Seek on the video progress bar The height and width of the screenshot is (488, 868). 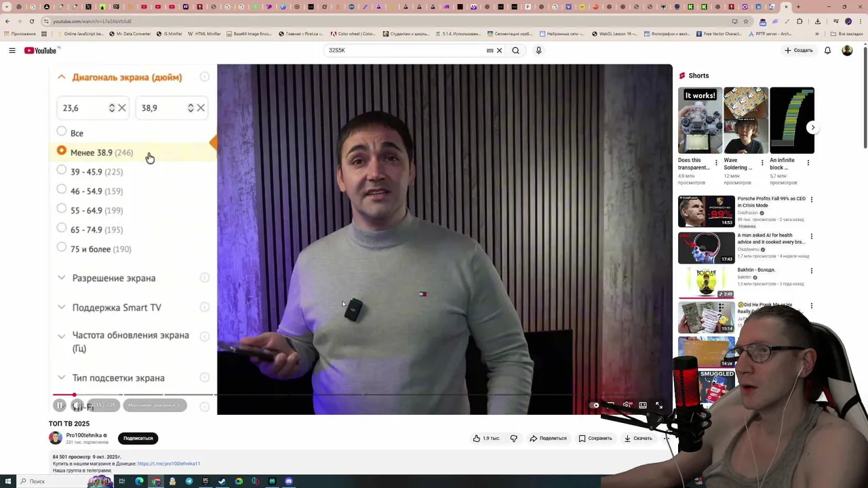[x=363, y=394]
